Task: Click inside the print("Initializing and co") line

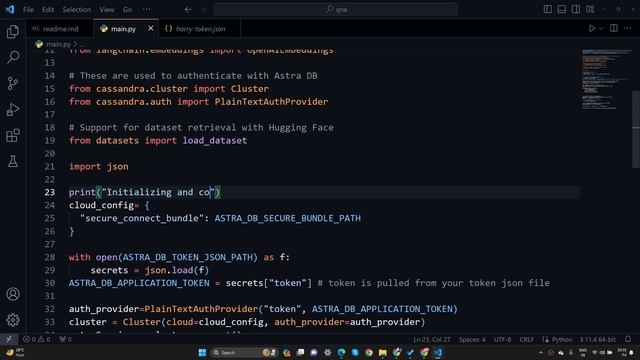Action: tap(145, 192)
